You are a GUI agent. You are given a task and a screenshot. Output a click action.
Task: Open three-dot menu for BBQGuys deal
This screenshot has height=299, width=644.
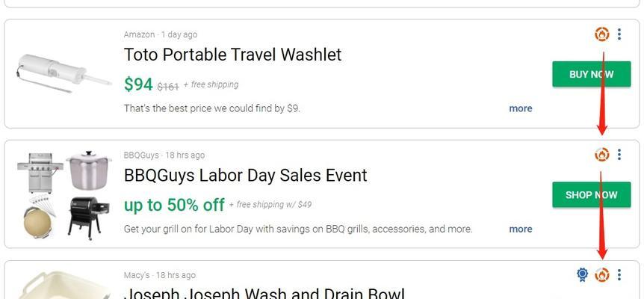[619, 155]
